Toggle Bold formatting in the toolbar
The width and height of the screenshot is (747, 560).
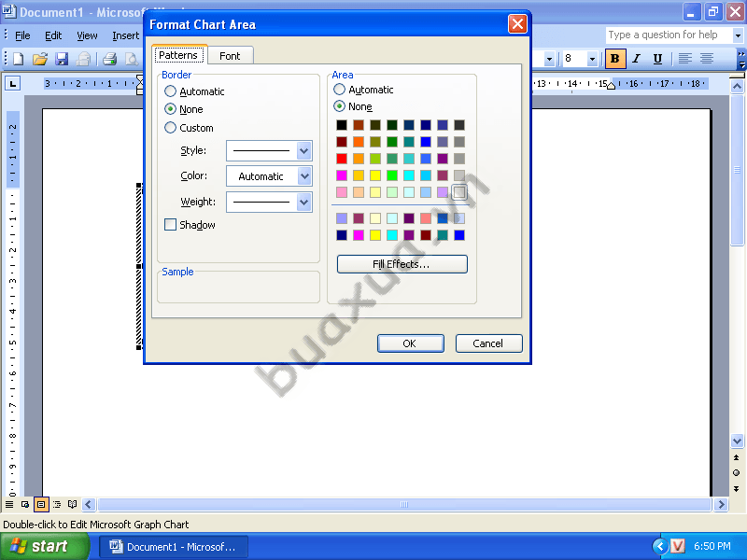pos(615,59)
